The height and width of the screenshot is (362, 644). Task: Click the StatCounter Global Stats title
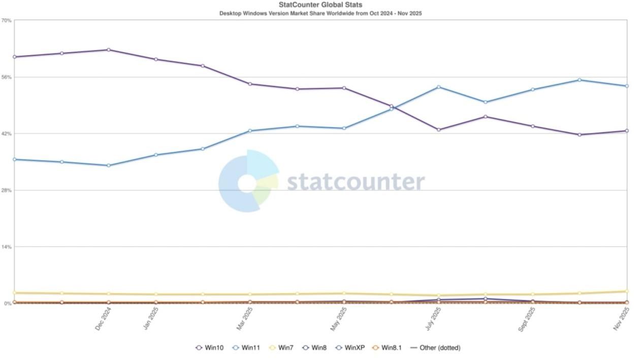[320, 5]
